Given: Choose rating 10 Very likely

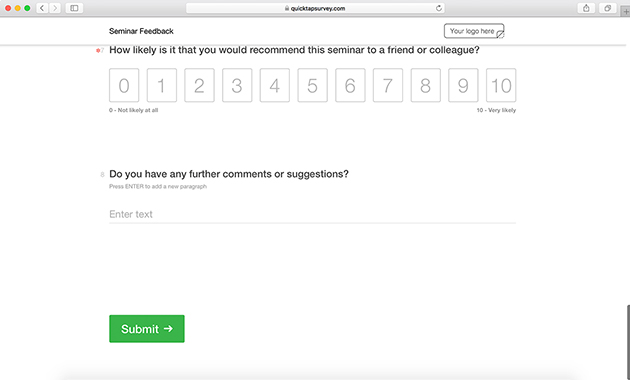Looking at the screenshot, I should coord(501,85).
